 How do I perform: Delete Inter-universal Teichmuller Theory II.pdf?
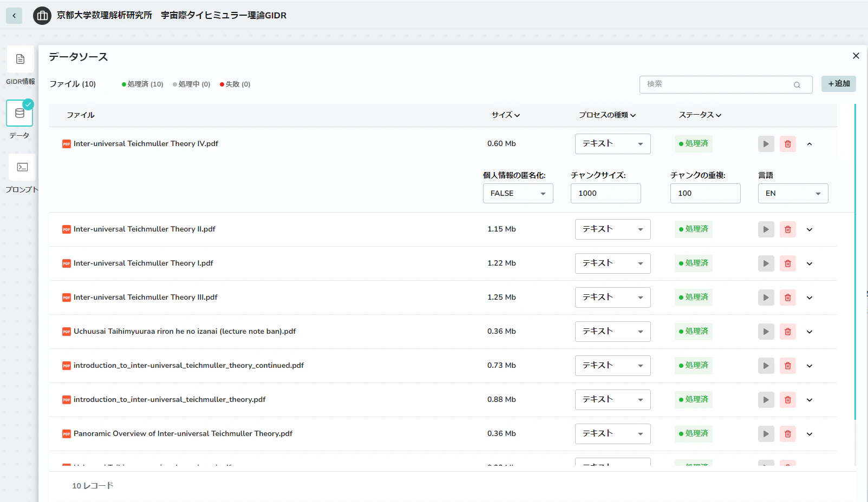(788, 229)
